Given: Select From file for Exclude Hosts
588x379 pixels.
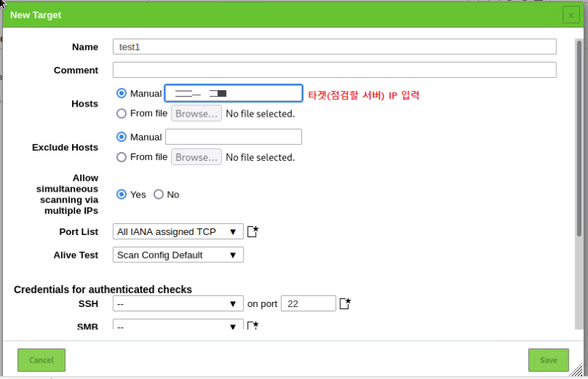Looking at the screenshot, I should click(x=122, y=157).
